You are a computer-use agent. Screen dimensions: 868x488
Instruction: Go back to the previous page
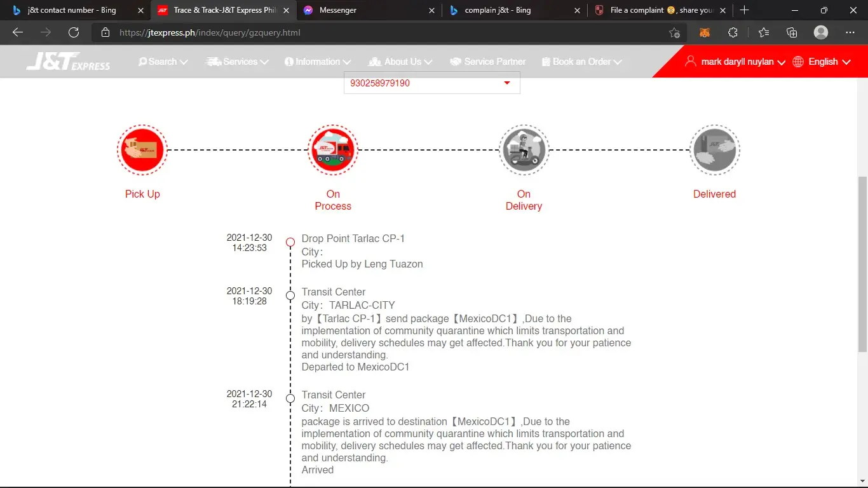click(18, 32)
